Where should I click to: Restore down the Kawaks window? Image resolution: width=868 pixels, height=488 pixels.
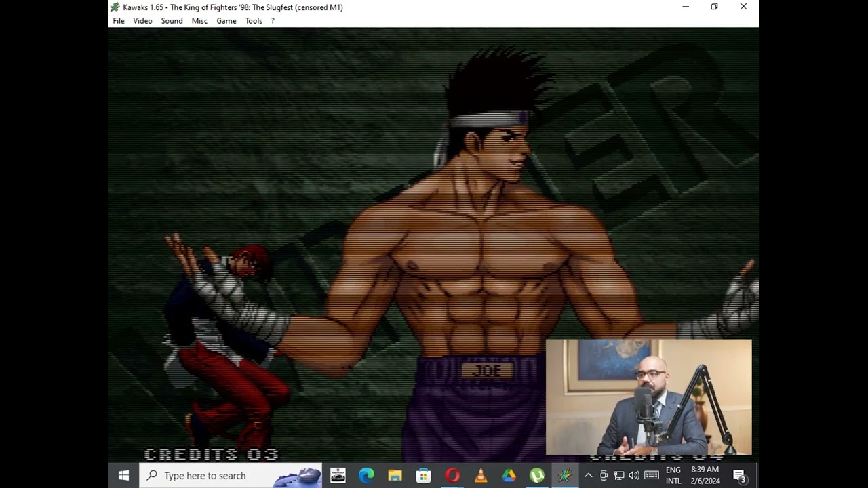[714, 7]
